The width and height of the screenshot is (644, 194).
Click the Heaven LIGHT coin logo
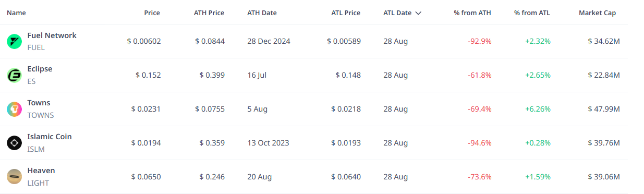pyautogui.click(x=14, y=177)
